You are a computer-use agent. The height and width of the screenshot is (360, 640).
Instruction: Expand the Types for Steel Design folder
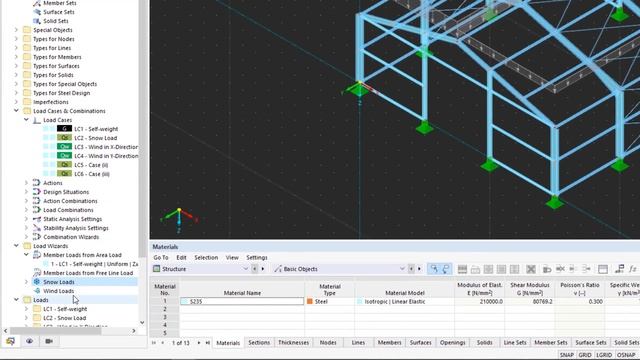tap(16, 93)
